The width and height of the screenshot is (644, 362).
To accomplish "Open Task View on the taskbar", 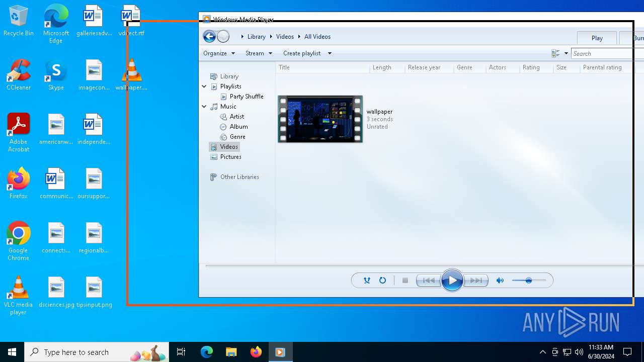I will click(x=181, y=352).
